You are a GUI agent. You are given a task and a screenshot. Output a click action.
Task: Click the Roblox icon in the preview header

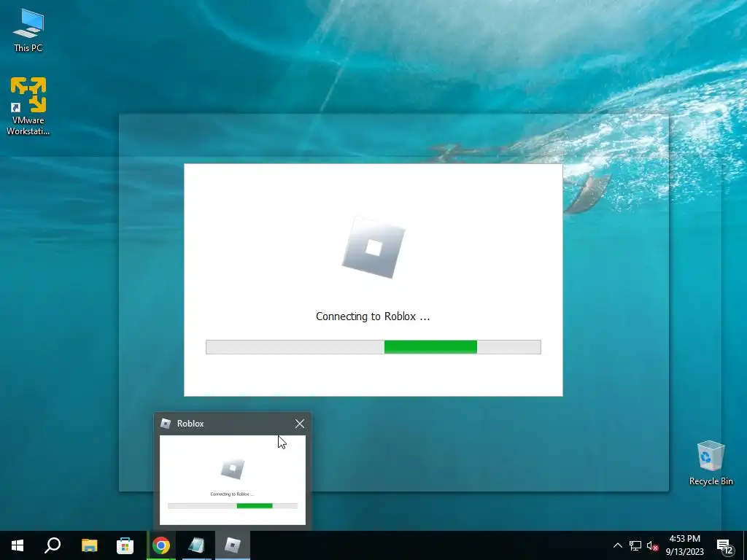(x=166, y=424)
